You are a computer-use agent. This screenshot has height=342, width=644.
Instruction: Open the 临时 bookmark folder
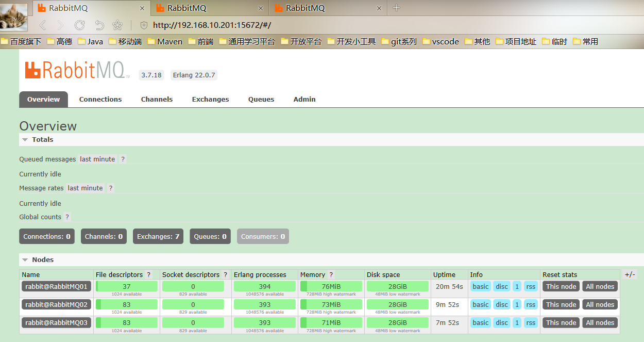coord(555,42)
